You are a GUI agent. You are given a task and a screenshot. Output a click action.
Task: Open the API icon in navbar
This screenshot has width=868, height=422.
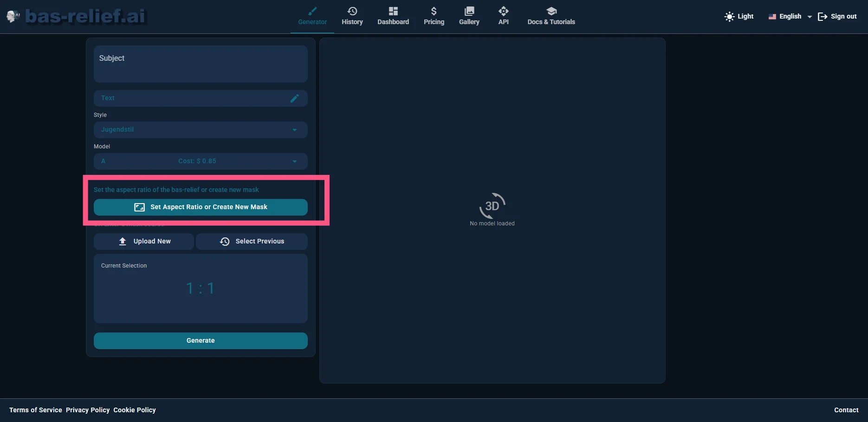coord(503,11)
